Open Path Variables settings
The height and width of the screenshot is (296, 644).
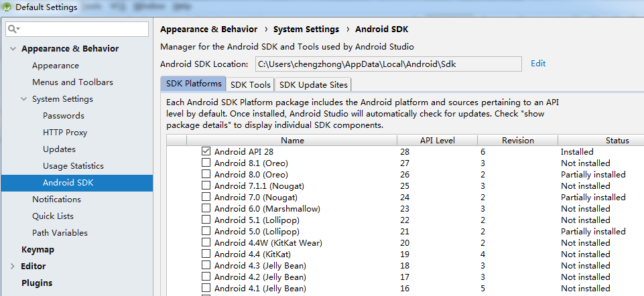tap(60, 233)
